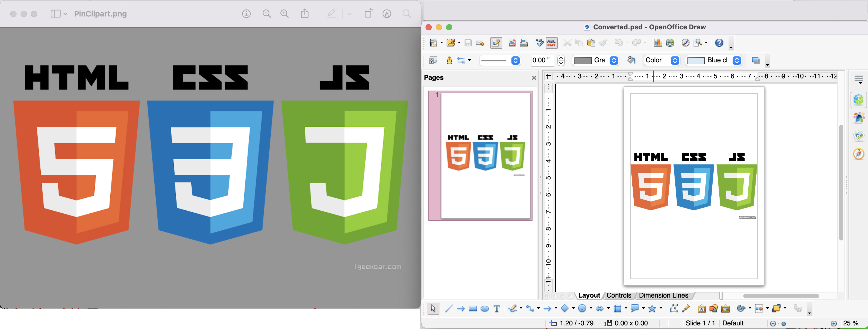Send Document as E-mail
868x329 pixels.
pos(480,43)
